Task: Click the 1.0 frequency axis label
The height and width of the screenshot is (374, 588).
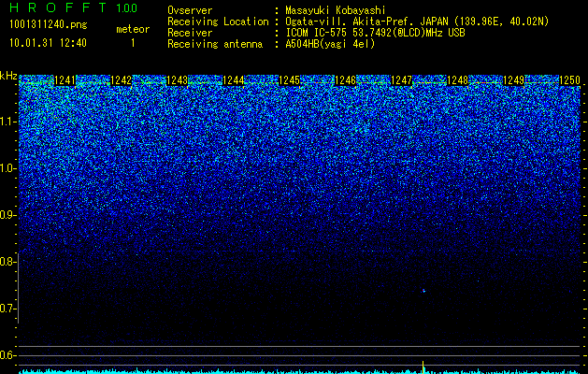Action: click(x=7, y=168)
